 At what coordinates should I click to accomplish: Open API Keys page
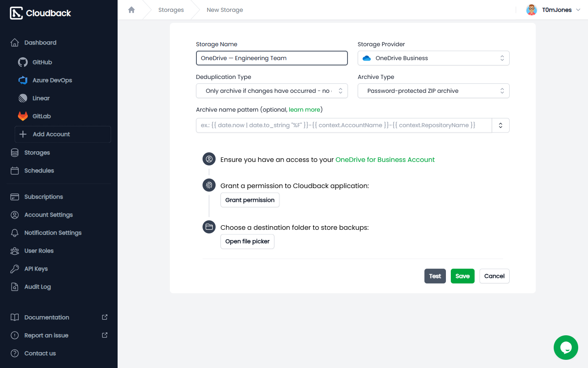36,269
